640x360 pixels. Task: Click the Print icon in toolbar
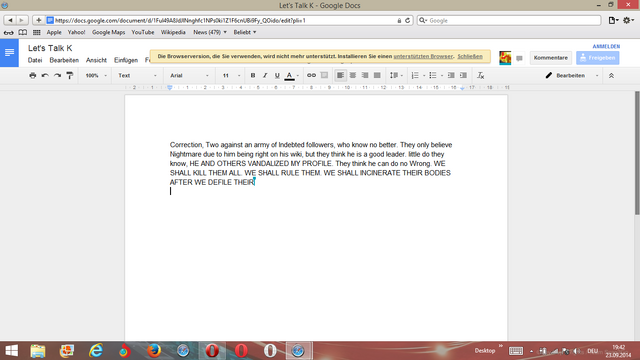33,76
